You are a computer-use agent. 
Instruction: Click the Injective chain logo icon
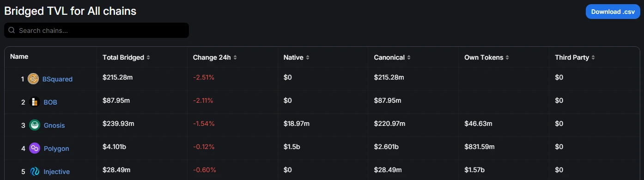coord(35,172)
